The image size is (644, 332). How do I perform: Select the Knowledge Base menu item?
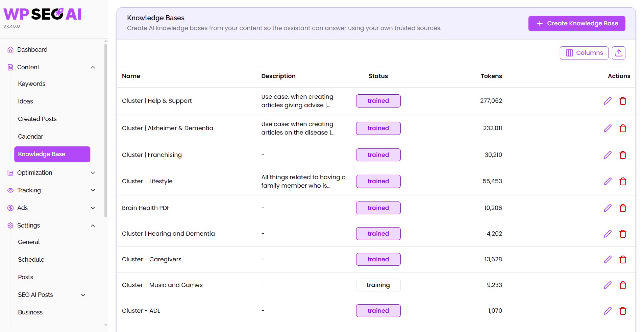click(x=52, y=154)
